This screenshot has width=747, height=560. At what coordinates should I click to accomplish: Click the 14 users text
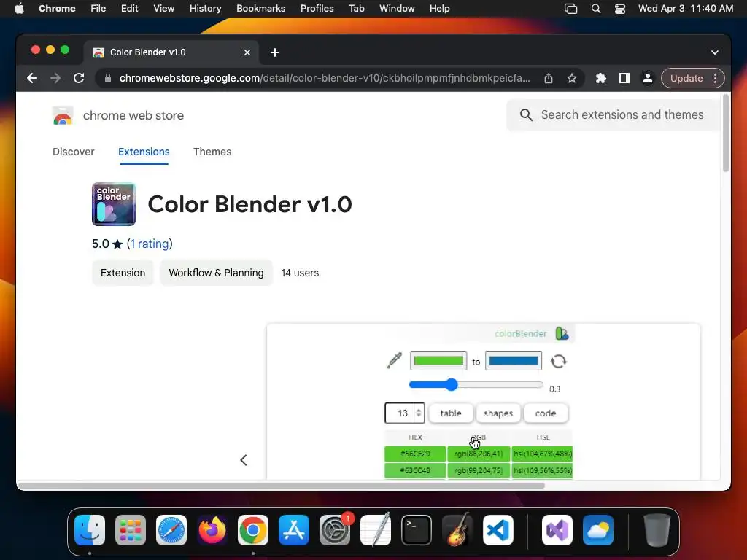[300, 273]
